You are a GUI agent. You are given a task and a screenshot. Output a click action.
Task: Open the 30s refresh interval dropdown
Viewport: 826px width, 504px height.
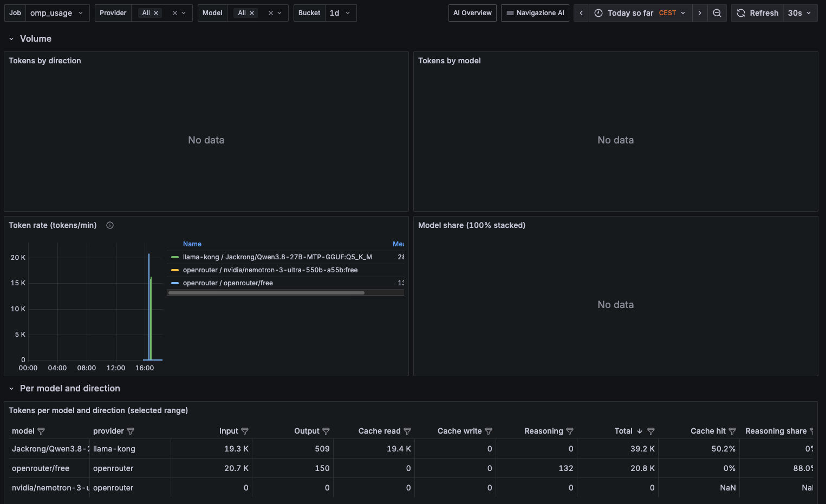(x=800, y=13)
